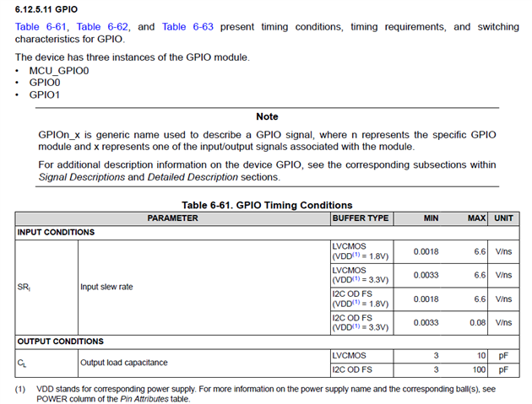
Task: Click V/ns unit in I2C OD FS 3.3V row
Action: (503, 323)
